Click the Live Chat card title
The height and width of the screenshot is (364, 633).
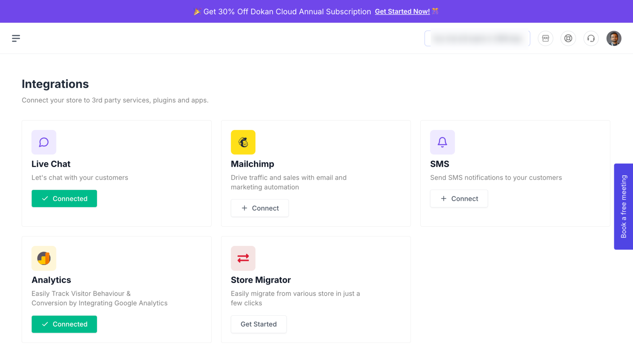[51, 164]
